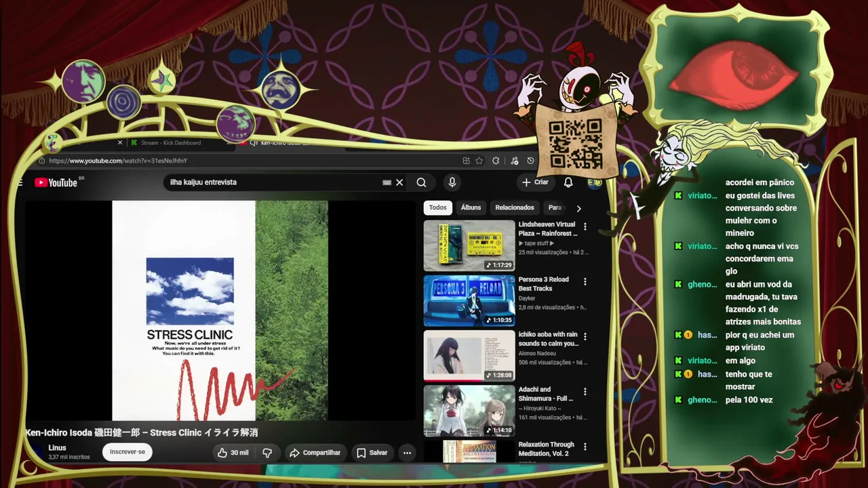This screenshot has width=868, height=488.
Task: Open Adachi and Shimamura video title
Action: pos(546,394)
